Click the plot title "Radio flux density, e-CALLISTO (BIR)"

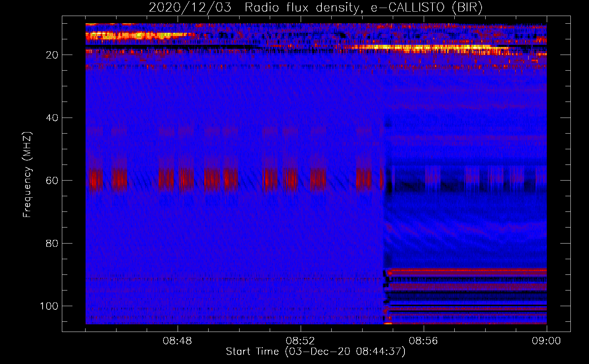tap(363, 8)
